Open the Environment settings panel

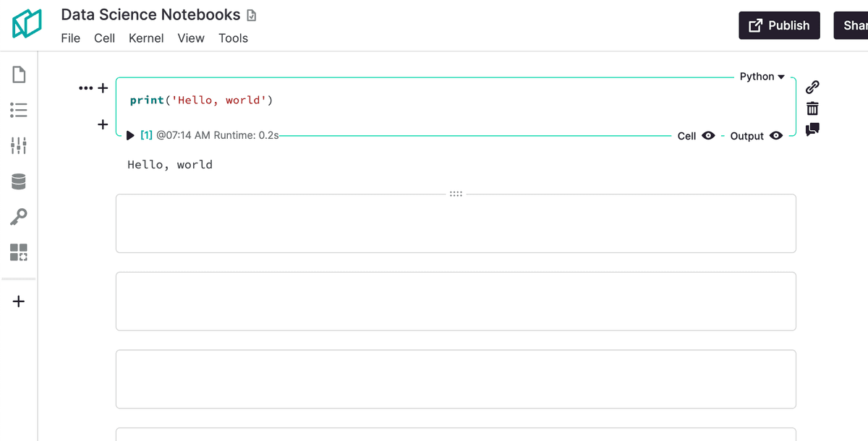[18, 145]
